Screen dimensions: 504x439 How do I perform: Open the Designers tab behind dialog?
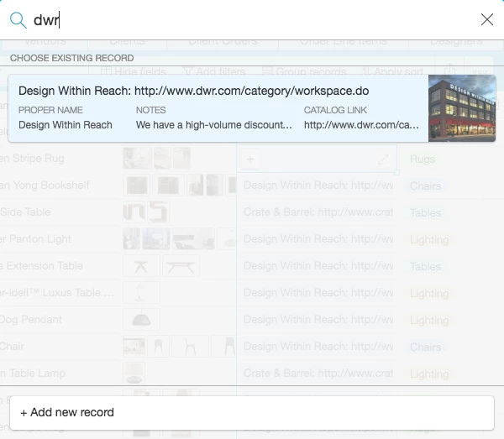coord(456,42)
